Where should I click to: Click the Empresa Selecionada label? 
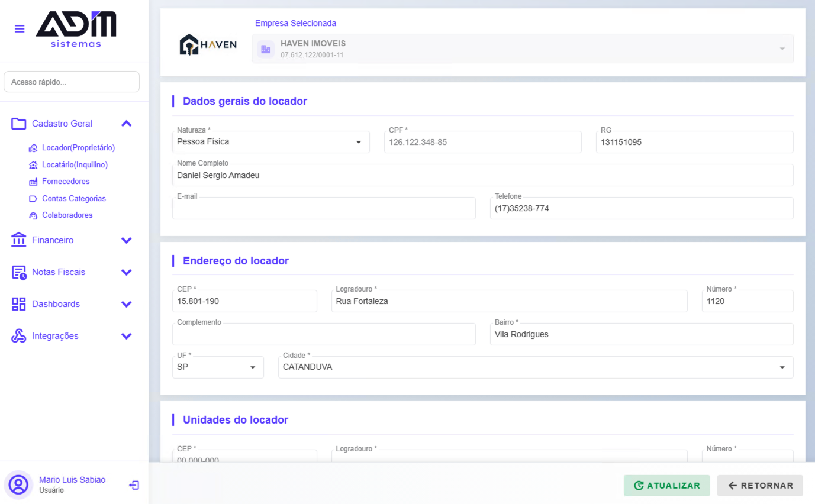click(x=295, y=24)
